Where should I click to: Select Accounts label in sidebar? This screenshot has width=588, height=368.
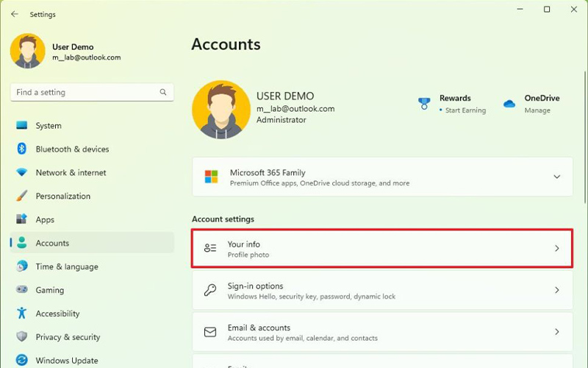click(52, 243)
